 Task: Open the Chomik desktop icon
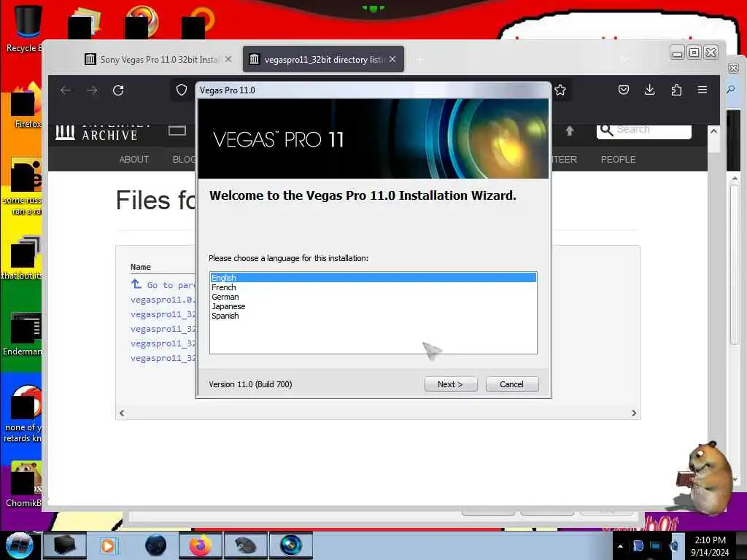[x=23, y=484]
